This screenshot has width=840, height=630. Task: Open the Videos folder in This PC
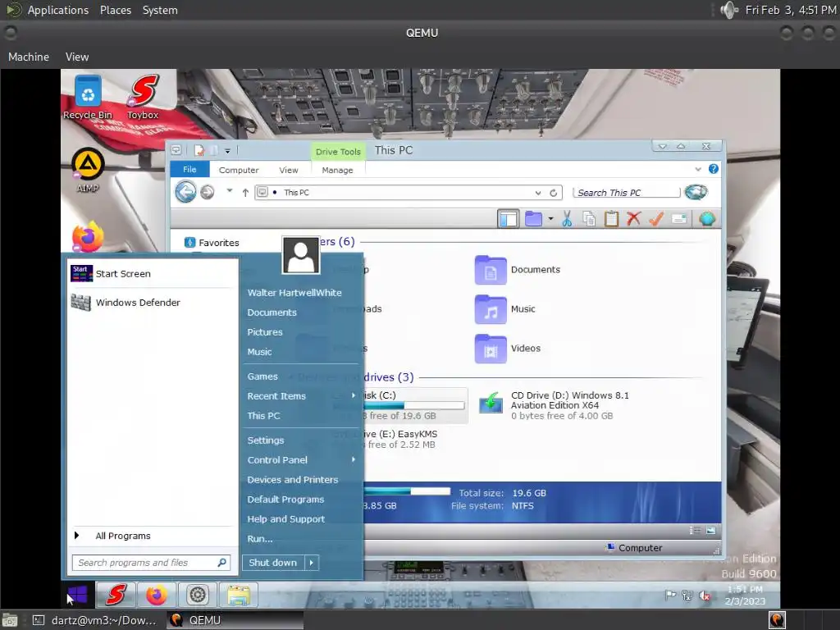pyautogui.click(x=508, y=348)
